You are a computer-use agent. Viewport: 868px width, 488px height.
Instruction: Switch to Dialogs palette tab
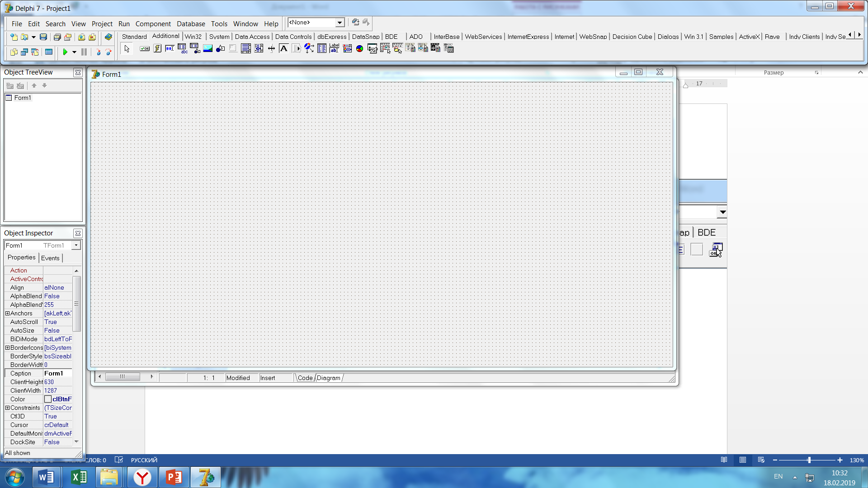668,37
